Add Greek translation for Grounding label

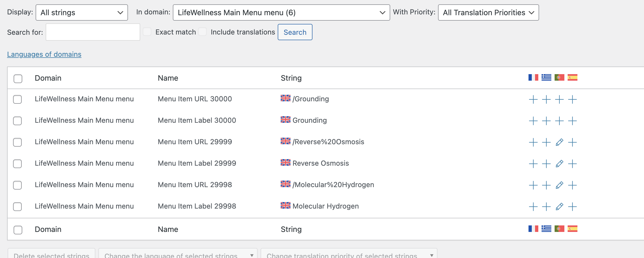[546, 121]
